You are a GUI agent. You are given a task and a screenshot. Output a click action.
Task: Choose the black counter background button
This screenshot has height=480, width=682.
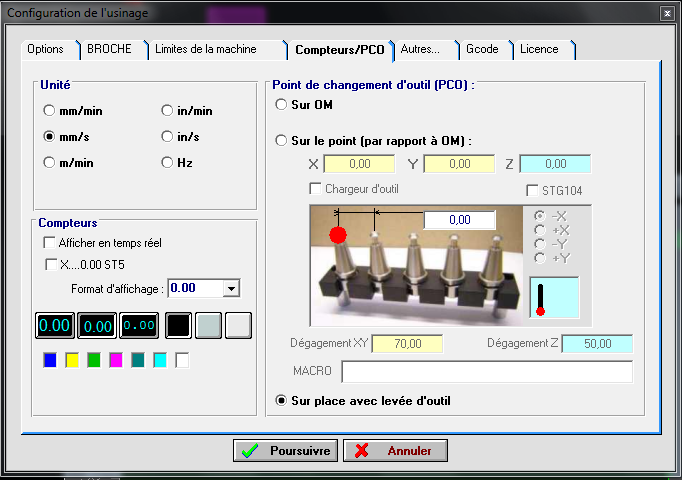tap(178, 325)
